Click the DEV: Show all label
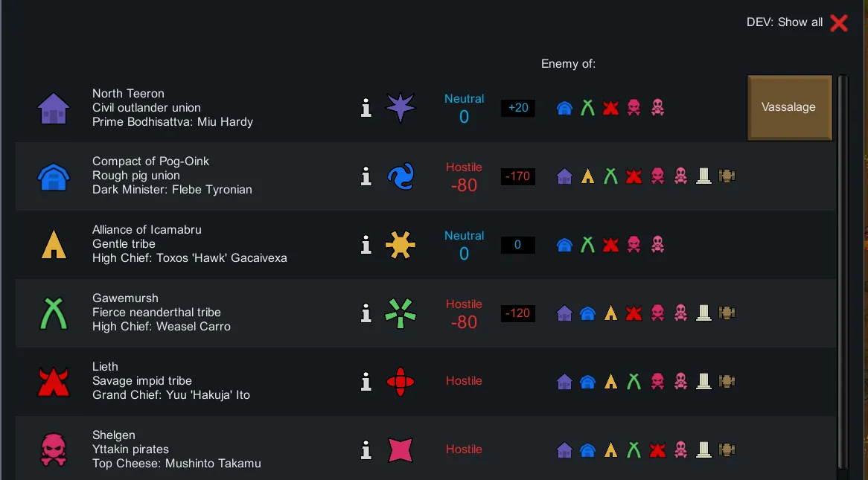This screenshot has width=868, height=480. pos(784,22)
